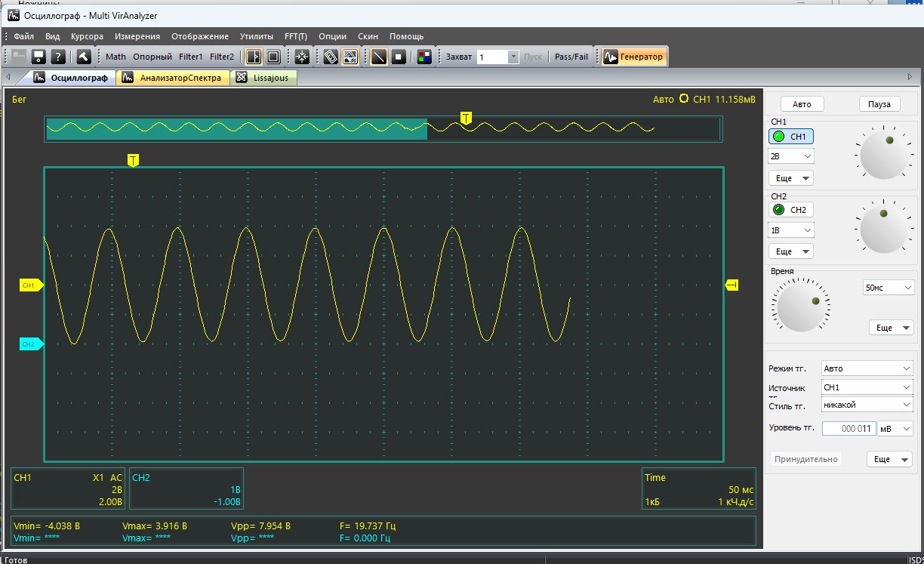Click the save disk icon in toolbar
This screenshot has height=564, width=924.
pos(38,57)
